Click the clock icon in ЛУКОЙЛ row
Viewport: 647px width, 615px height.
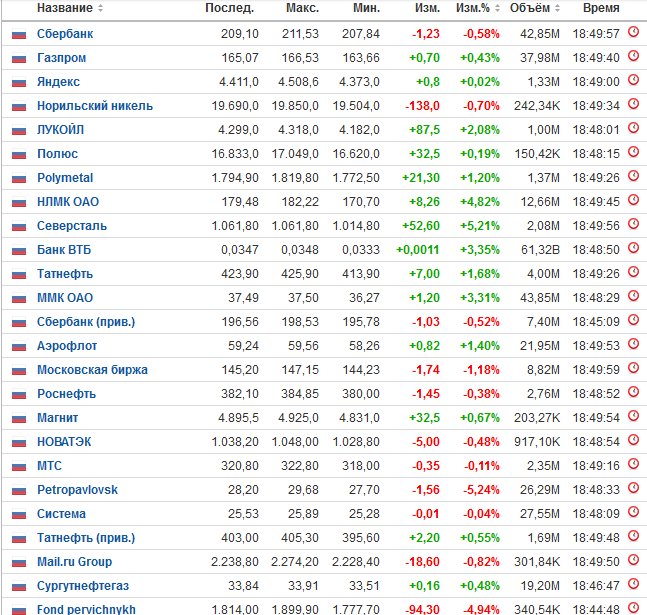633,128
